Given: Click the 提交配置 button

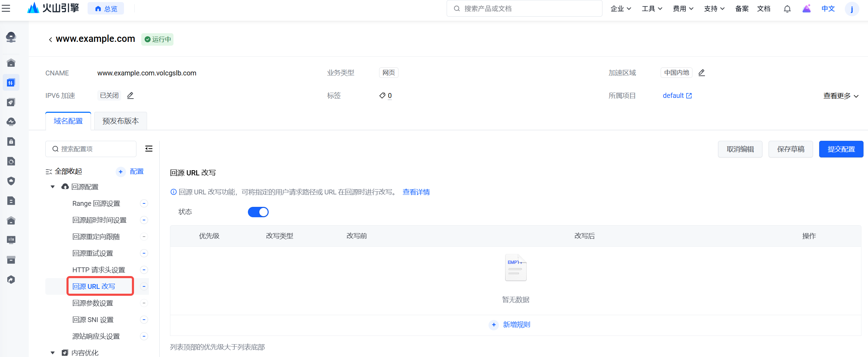Looking at the screenshot, I should pyautogui.click(x=841, y=149).
